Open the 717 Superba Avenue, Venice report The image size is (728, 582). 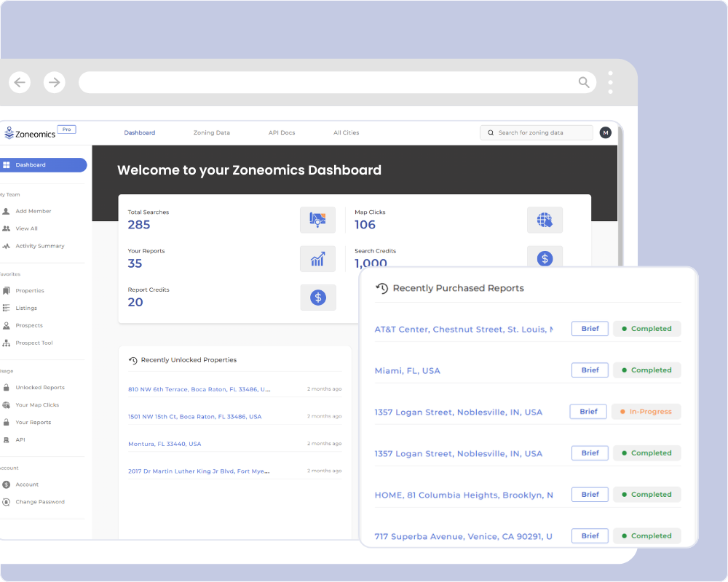(x=463, y=536)
